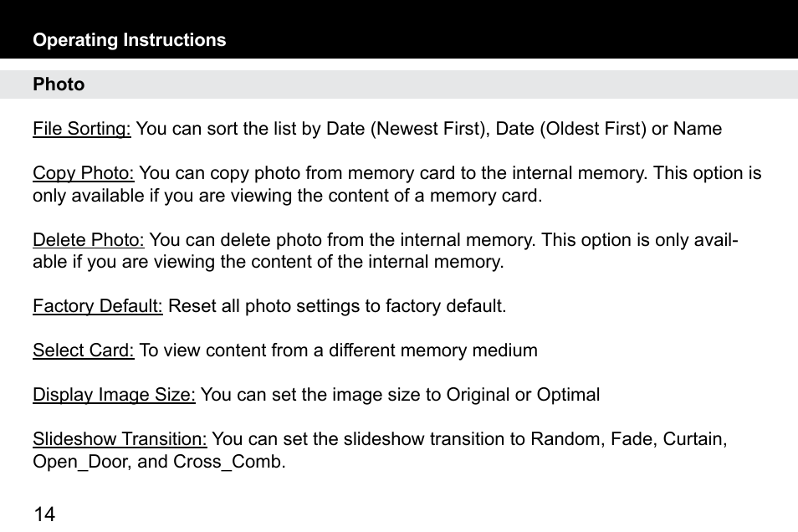Screen dimensions: 798x532
Task: Click the Operating Instructions header title
Action: (x=130, y=40)
